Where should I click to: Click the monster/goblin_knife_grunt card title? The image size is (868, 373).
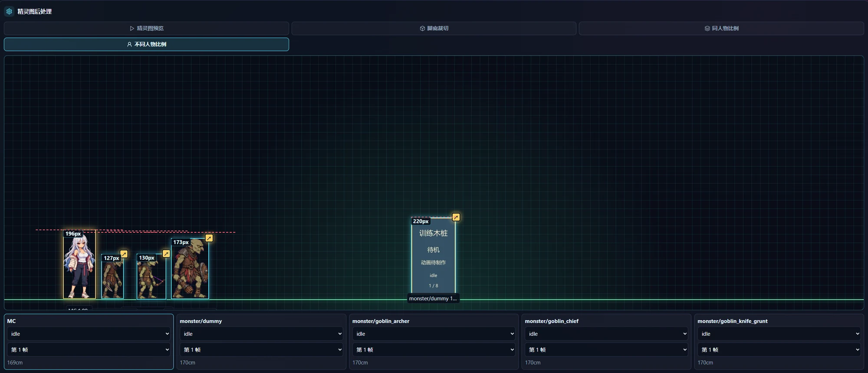[733, 321]
